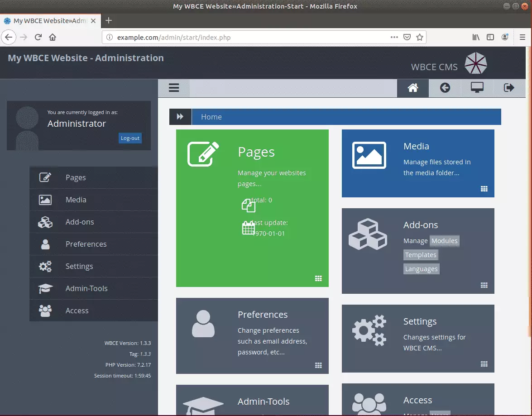Click the Admin-Tools card title
This screenshot has width=532, height=416.
pyautogui.click(x=264, y=402)
